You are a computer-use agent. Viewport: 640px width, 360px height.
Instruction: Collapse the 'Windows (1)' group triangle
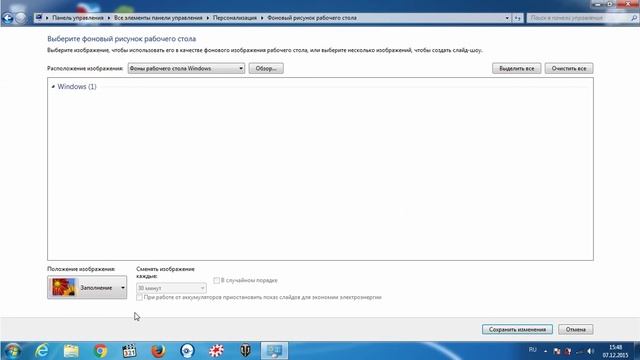[53, 87]
